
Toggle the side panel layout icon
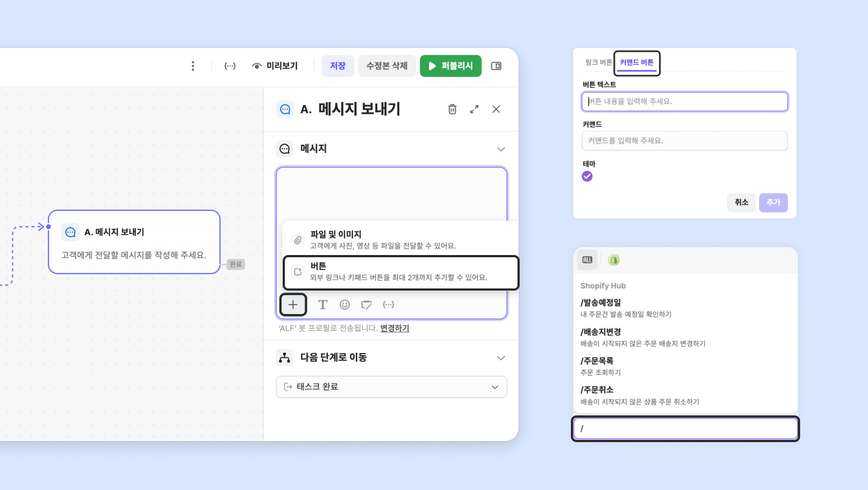[496, 66]
